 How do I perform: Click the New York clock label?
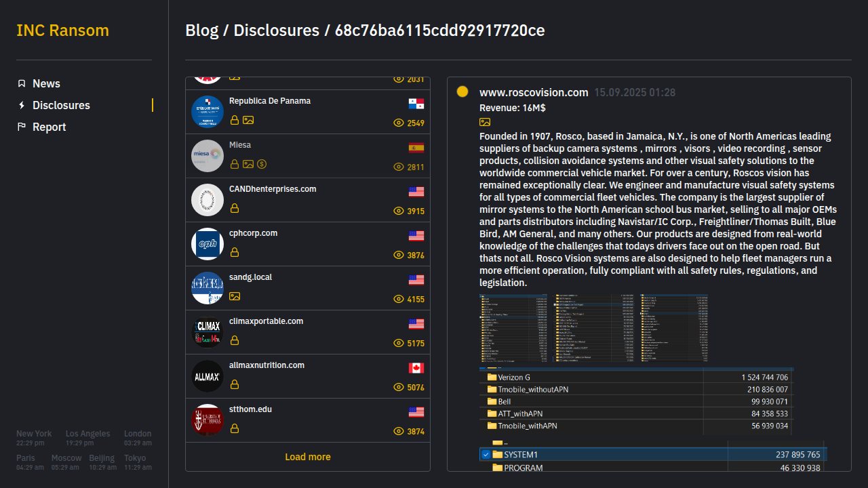34,434
